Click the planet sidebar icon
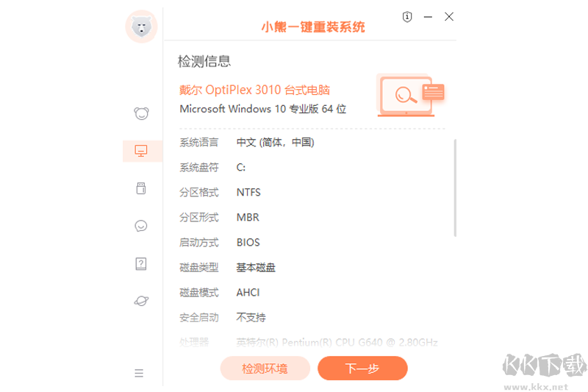 [x=141, y=300]
